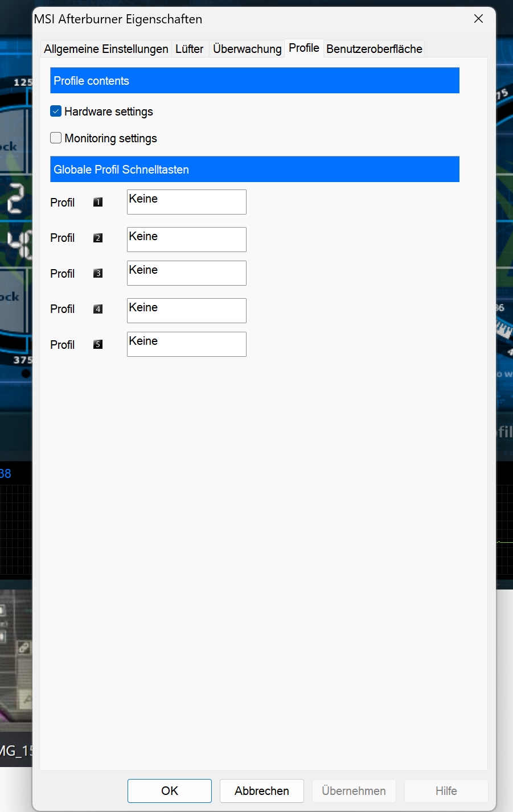Open the Allgemeine Einstellungen tab

coord(106,49)
